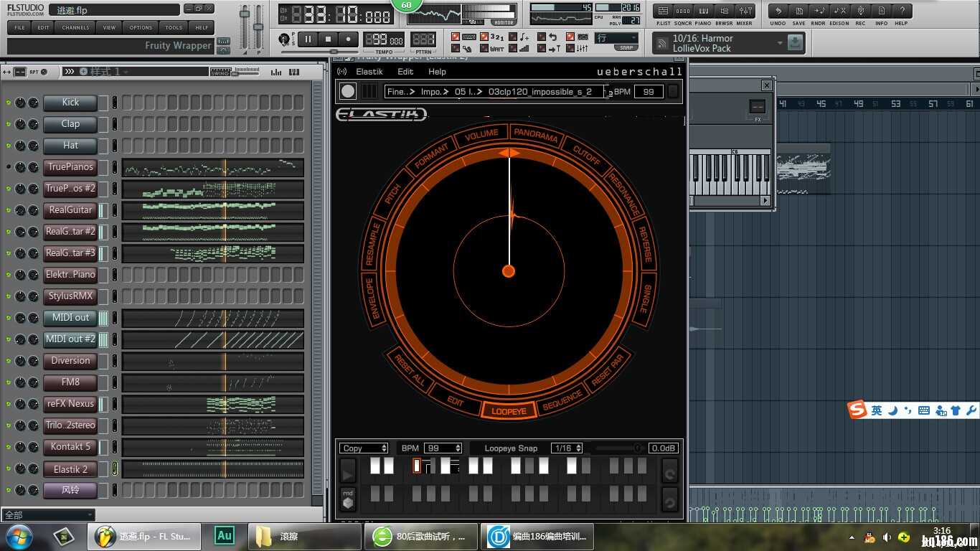The width and height of the screenshot is (980, 551).
Task: Toggle the first white key in Elastik sequence row
Action: [x=374, y=466]
